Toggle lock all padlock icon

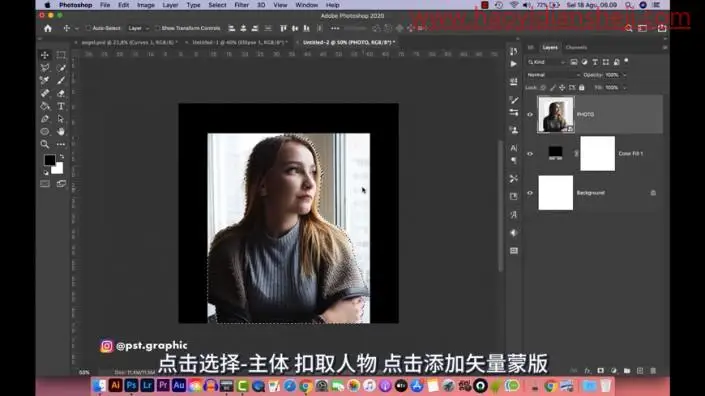point(581,88)
